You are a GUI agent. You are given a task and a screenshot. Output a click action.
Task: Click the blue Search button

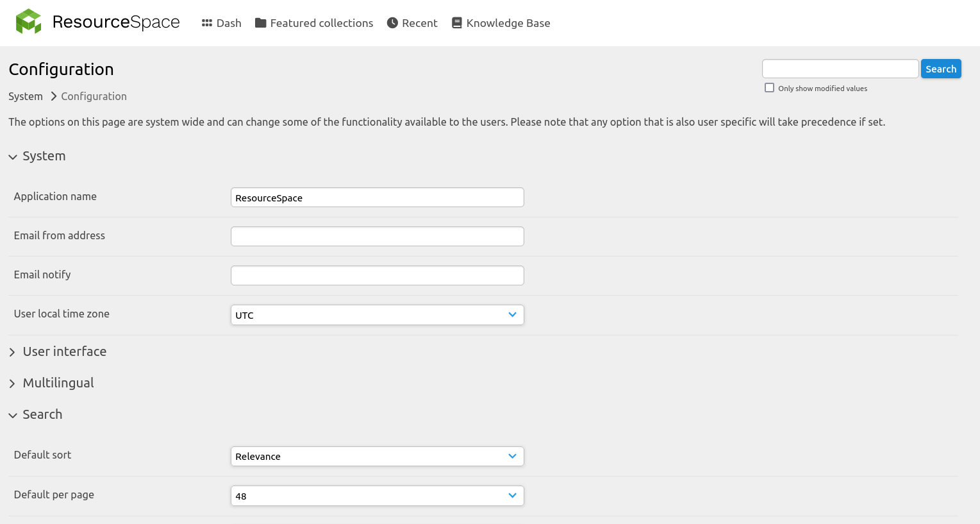point(941,69)
